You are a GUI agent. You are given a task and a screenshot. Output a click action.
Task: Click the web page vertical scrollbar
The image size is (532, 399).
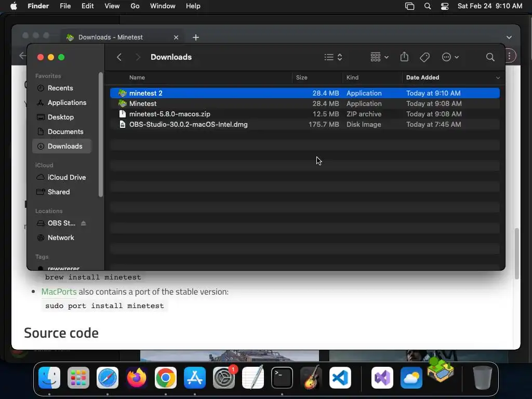pos(517,253)
